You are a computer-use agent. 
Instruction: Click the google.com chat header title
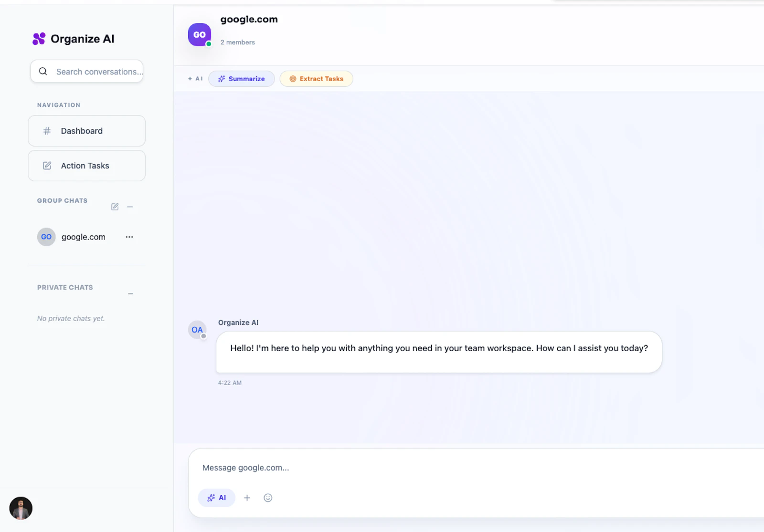point(249,20)
